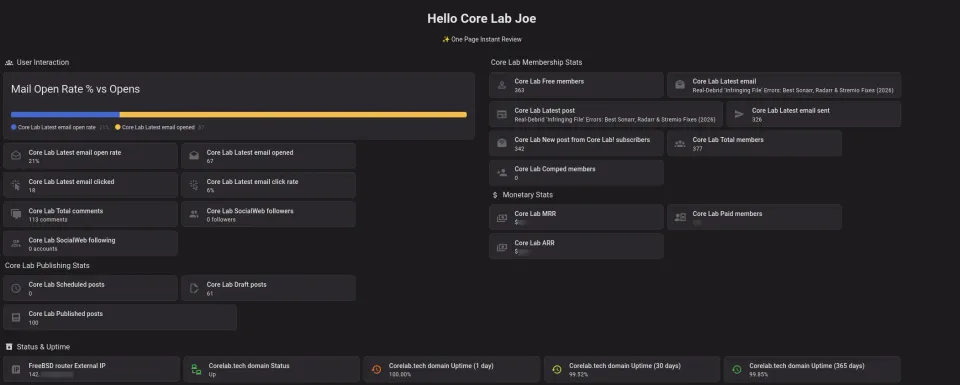Click the Mail Open Rate % vs Opens title
This screenshot has height=385, width=960.
point(75,89)
